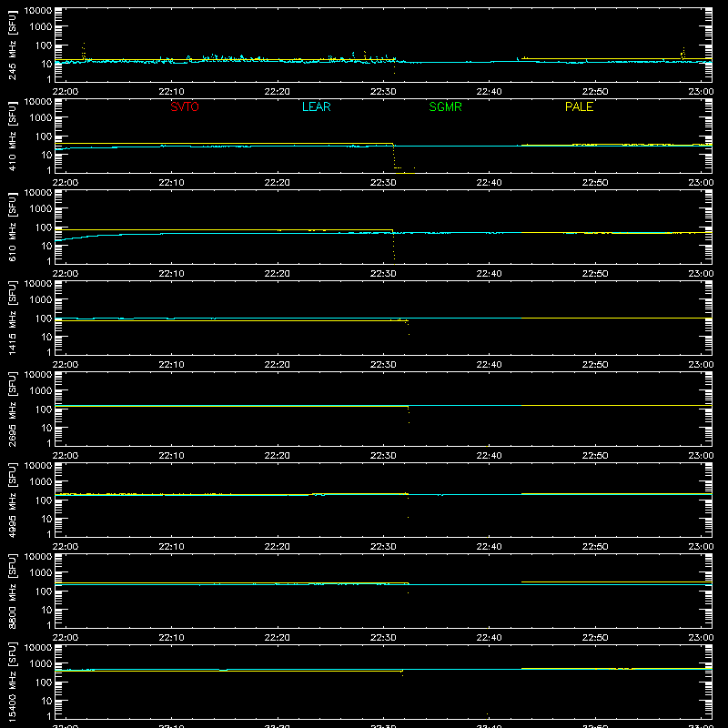
Task: Click 22:00 label under the 2695 MHz plot
Action: (66, 456)
